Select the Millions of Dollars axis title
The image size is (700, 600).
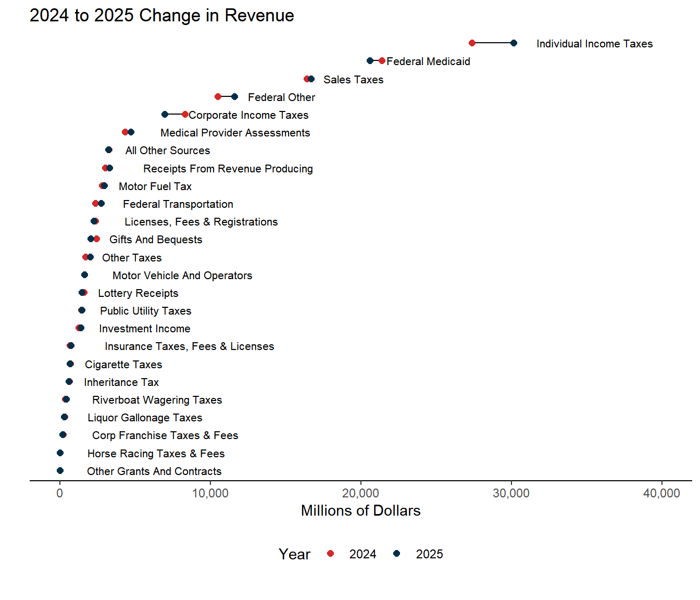point(360,510)
